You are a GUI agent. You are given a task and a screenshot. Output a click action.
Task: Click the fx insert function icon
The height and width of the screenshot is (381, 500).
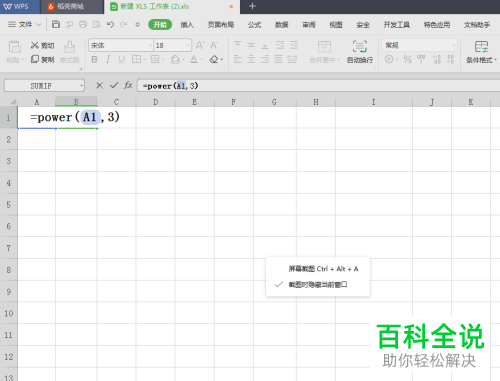128,85
